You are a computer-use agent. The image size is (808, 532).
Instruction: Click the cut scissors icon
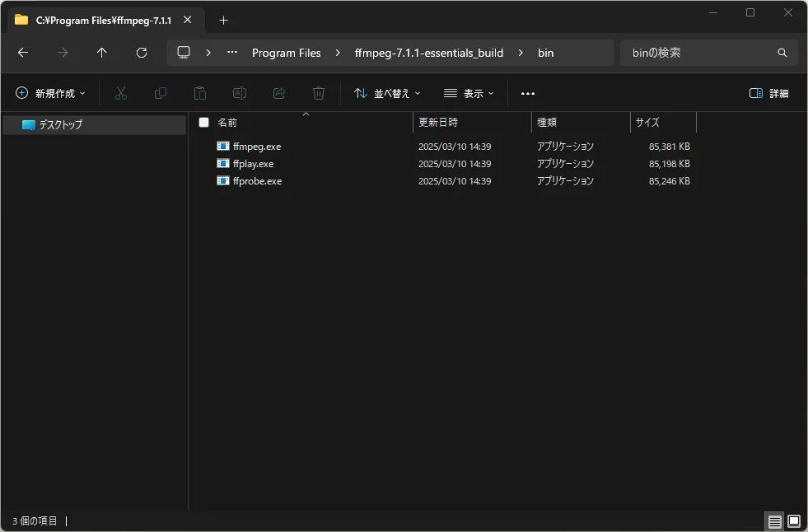pos(120,93)
